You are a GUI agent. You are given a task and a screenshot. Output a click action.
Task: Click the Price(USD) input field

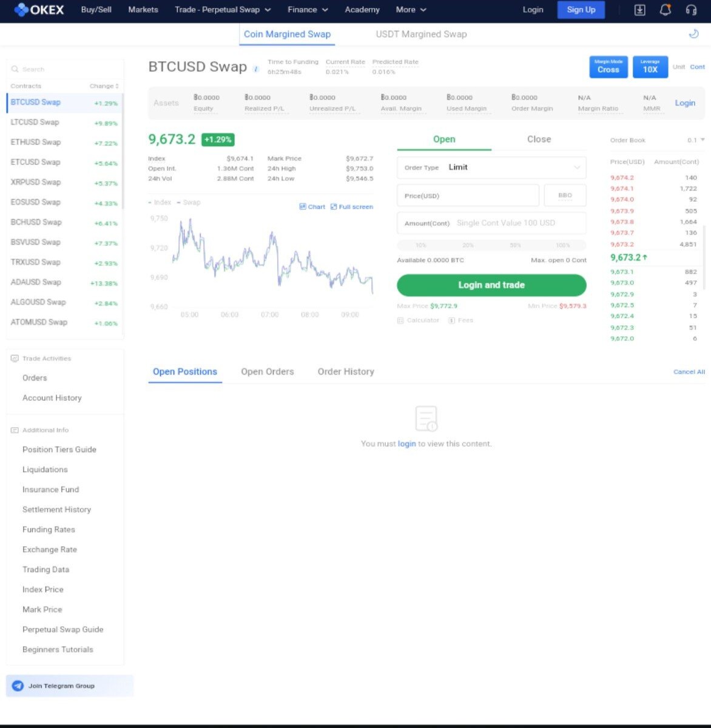click(468, 195)
